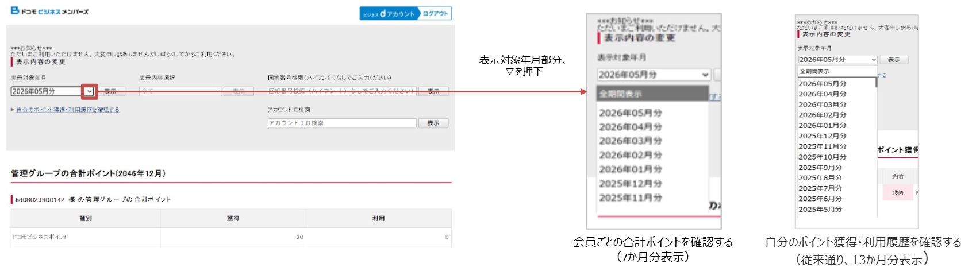Choose 2025年10月分 in the 13-month dropdown list
Image resolution: width=980 pixels, height=271 pixels.
pyautogui.click(x=823, y=157)
